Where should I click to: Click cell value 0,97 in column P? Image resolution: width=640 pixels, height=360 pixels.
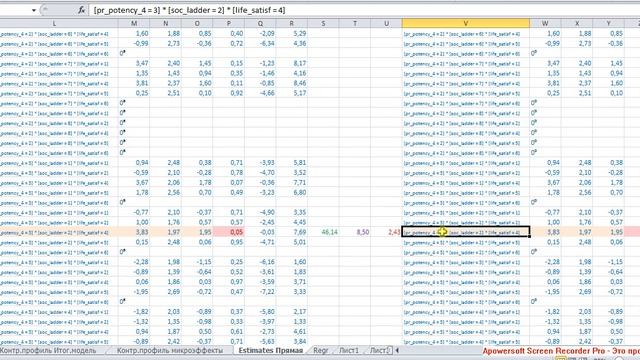coord(236,282)
